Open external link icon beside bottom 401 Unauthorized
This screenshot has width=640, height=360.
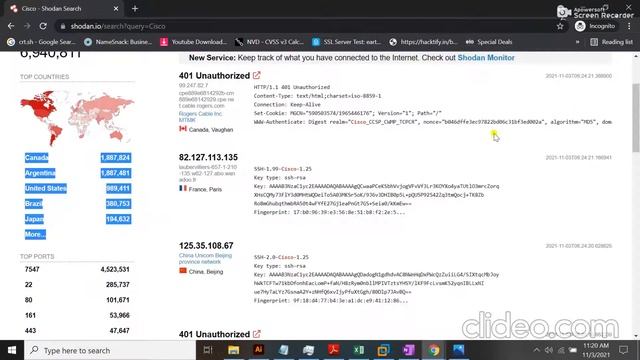click(x=256, y=334)
